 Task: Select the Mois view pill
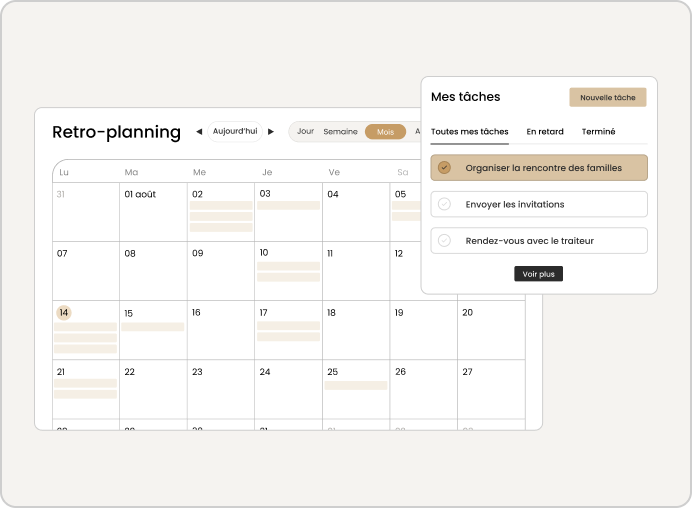[x=385, y=132]
